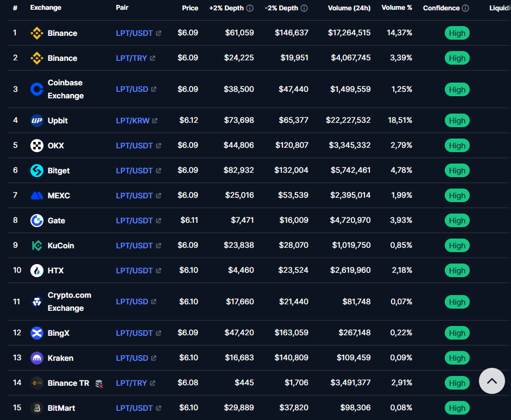The image size is (511, 420).
Task: Select the Upbit exchange icon
Action: [x=36, y=120]
